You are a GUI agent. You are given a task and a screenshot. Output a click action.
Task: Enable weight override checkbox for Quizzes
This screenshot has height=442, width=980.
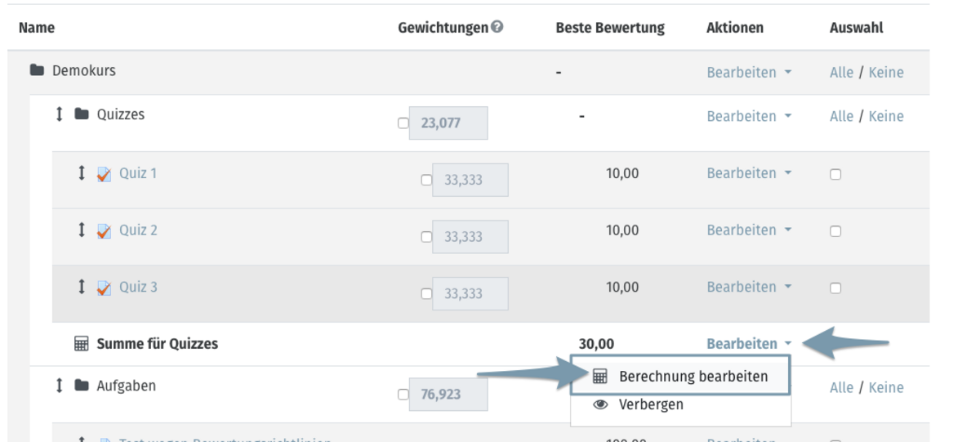pos(402,123)
